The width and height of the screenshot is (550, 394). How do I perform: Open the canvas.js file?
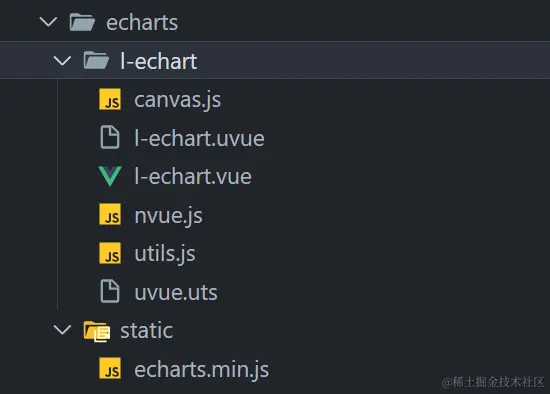(x=177, y=100)
